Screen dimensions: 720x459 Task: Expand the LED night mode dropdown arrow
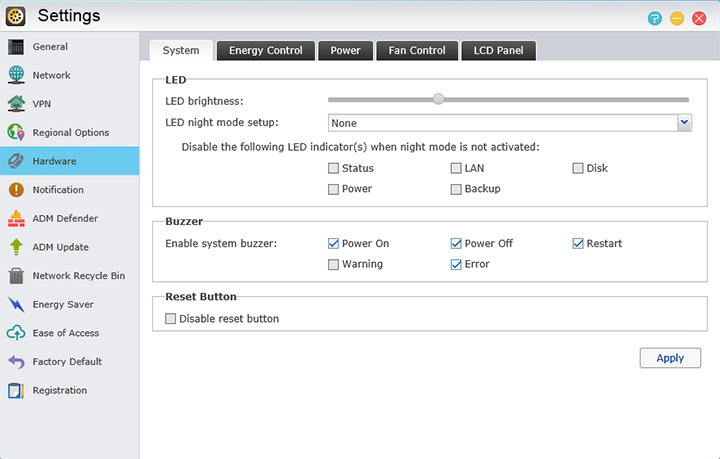pos(685,123)
